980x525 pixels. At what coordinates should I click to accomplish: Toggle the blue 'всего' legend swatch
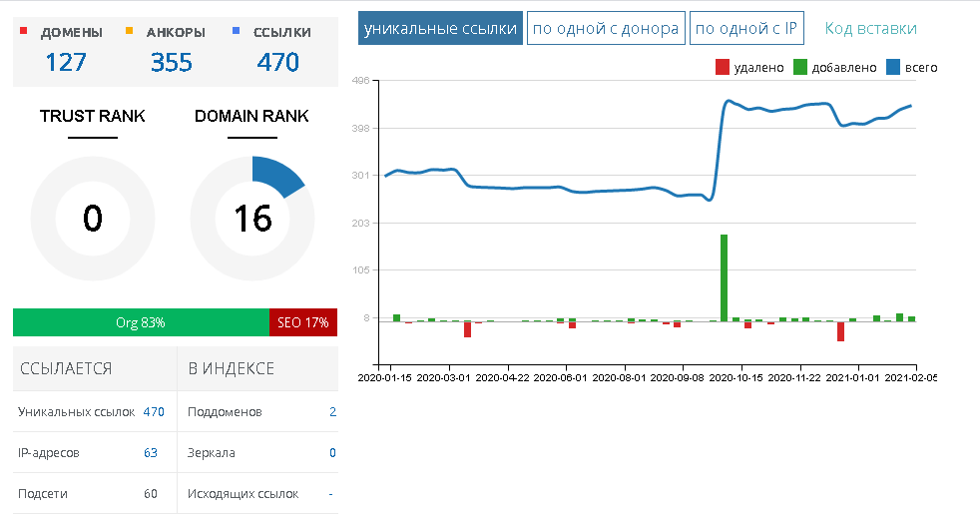[x=893, y=68]
